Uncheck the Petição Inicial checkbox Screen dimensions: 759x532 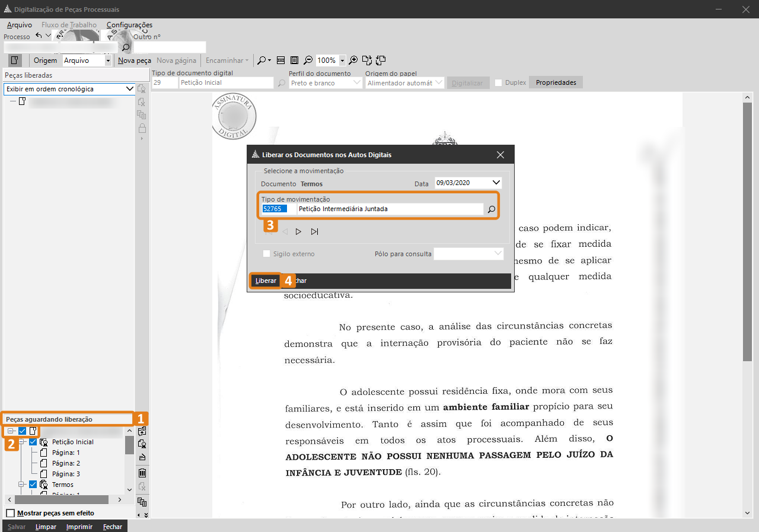(x=33, y=442)
